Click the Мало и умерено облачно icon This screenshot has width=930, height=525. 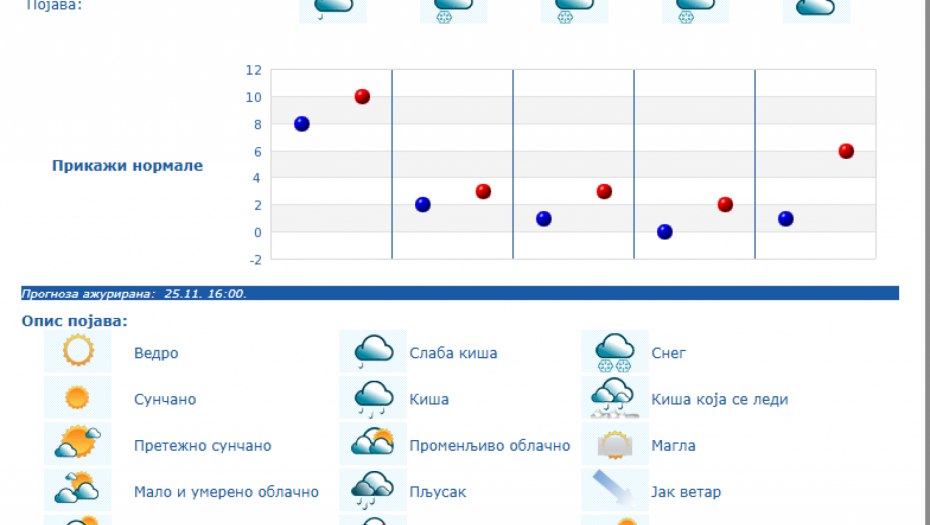point(77,490)
